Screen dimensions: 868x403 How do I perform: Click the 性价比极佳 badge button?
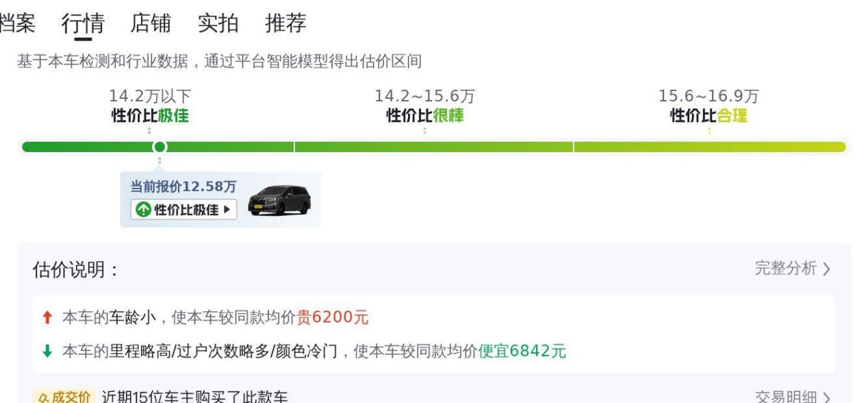tap(183, 210)
